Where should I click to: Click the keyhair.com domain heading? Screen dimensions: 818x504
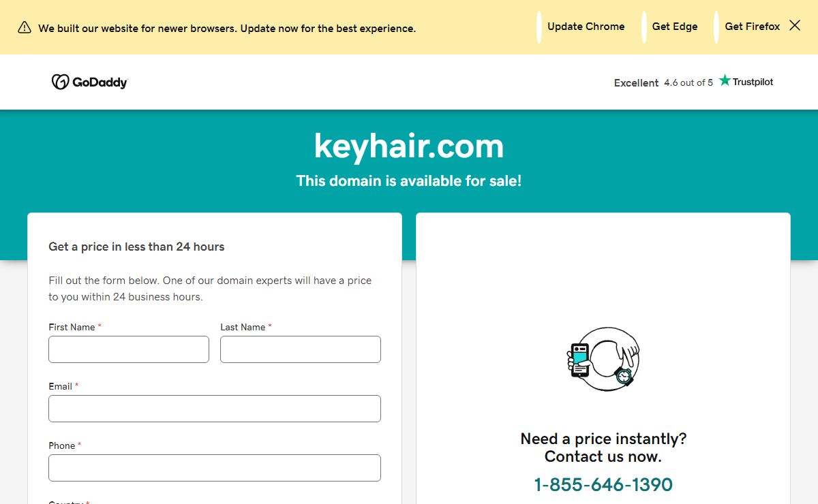pos(409,146)
